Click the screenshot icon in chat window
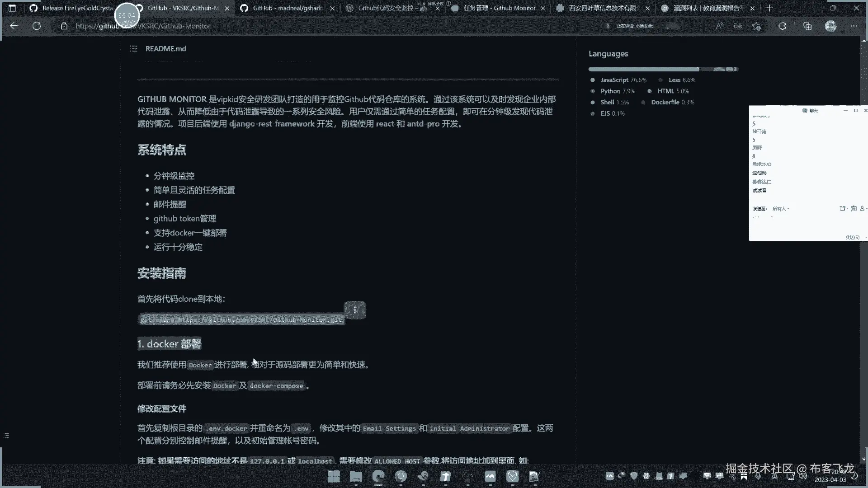 click(x=854, y=208)
